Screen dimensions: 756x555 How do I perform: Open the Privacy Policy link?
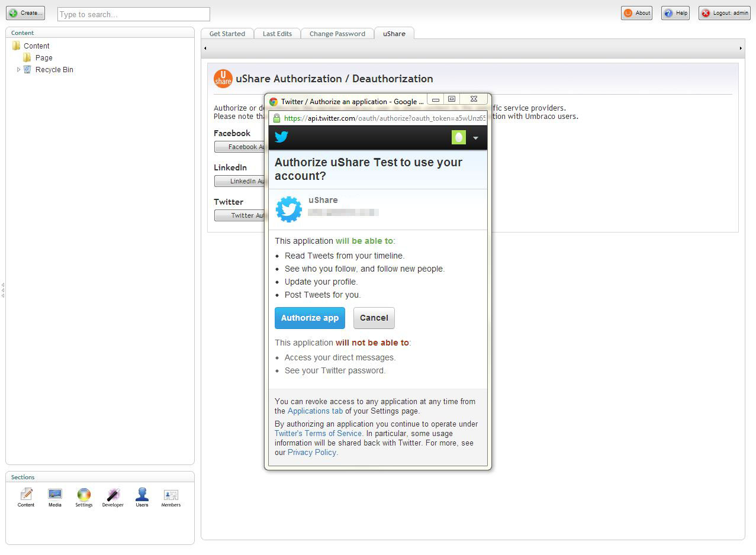click(x=312, y=452)
